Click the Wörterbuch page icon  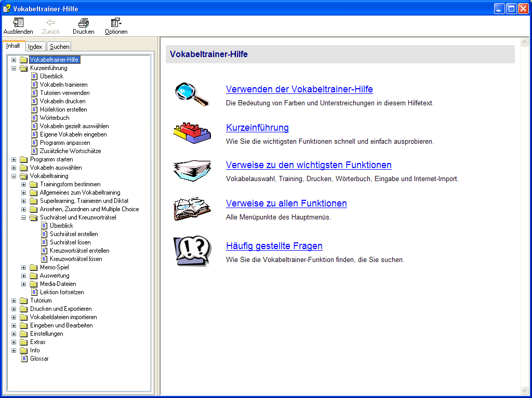(x=34, y=118)
